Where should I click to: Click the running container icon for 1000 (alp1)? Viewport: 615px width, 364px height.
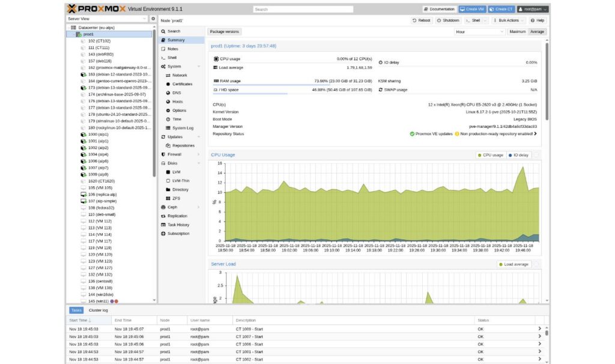tap(83, 135)
